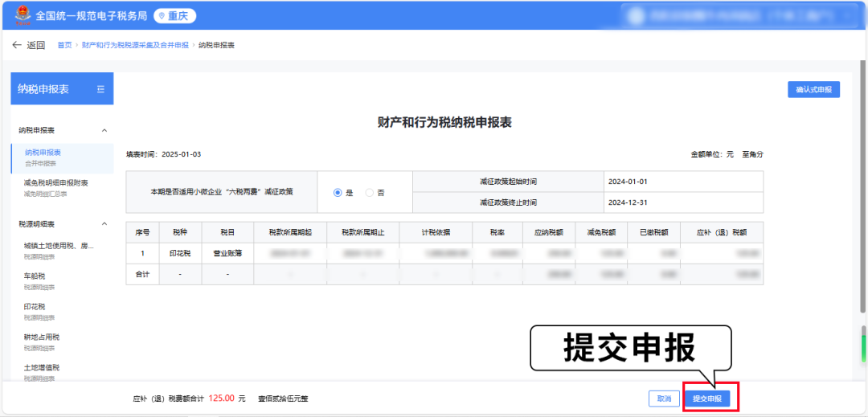Select 否 for 六税两费 reduction policy
The height and width of the screenshot is (417, 868).
[370, 193]
